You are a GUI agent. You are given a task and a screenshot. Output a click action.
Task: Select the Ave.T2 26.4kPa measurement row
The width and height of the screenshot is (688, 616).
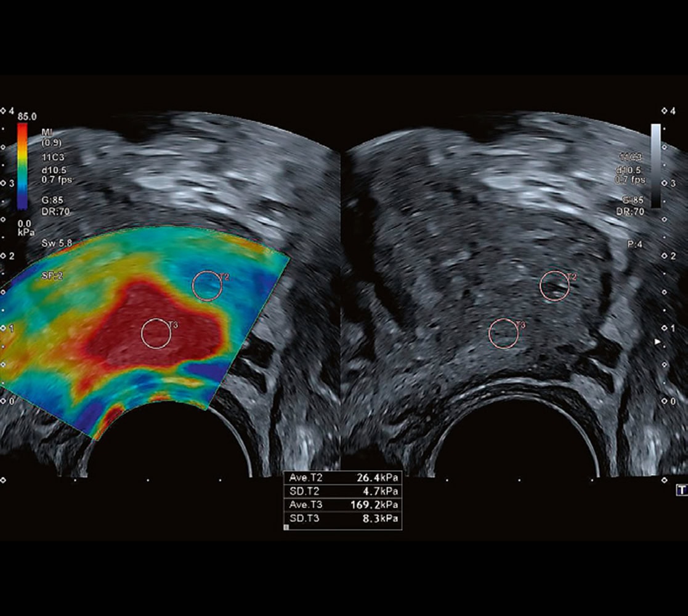[x=342, y=477]
